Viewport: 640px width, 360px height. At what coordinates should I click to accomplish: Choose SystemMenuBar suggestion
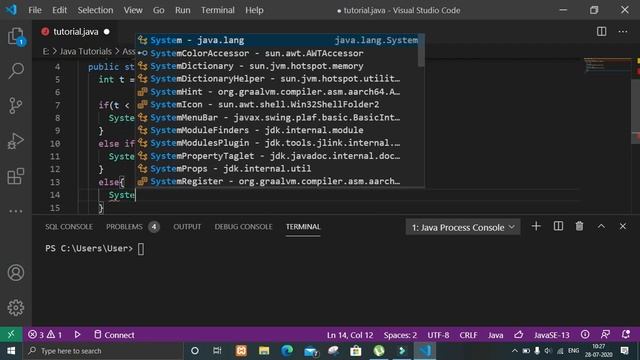tap(278, 117)
